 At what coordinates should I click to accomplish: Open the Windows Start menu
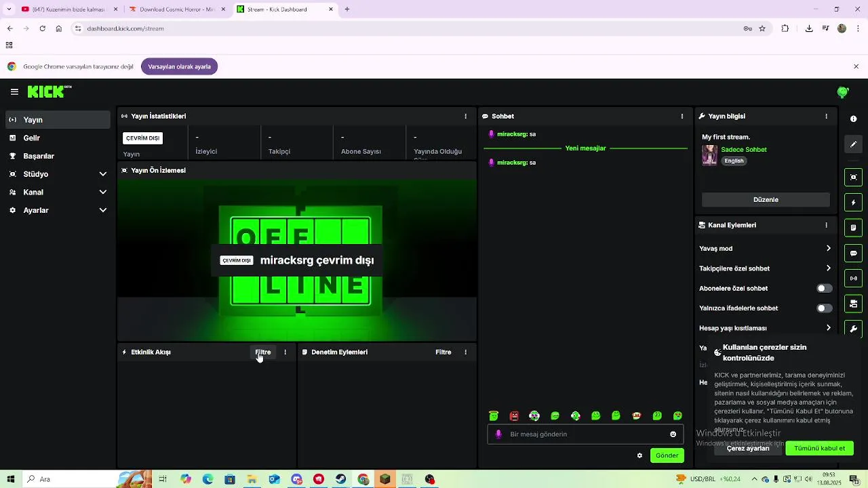[11, 479]
